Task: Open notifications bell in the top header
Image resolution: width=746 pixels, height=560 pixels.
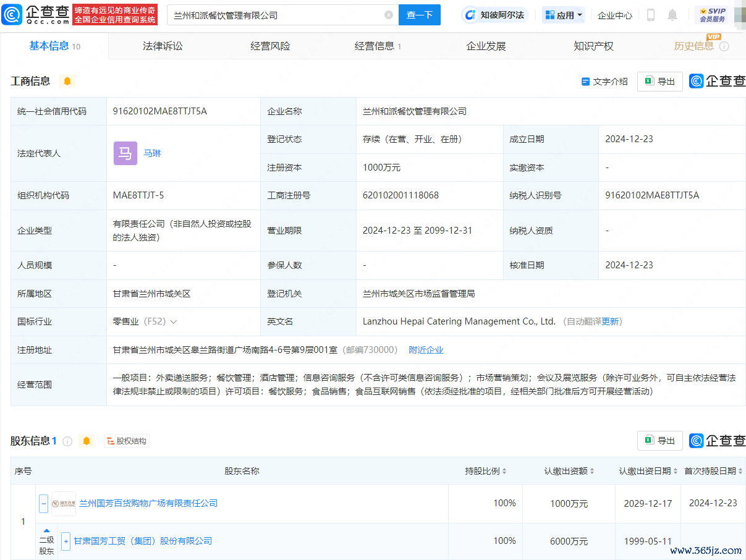Action: coord(672,15)
